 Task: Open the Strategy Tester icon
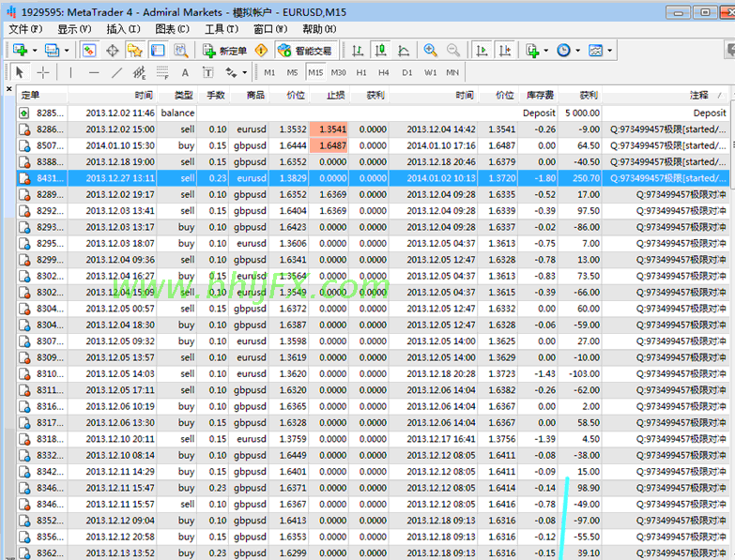tap(181, 50)
